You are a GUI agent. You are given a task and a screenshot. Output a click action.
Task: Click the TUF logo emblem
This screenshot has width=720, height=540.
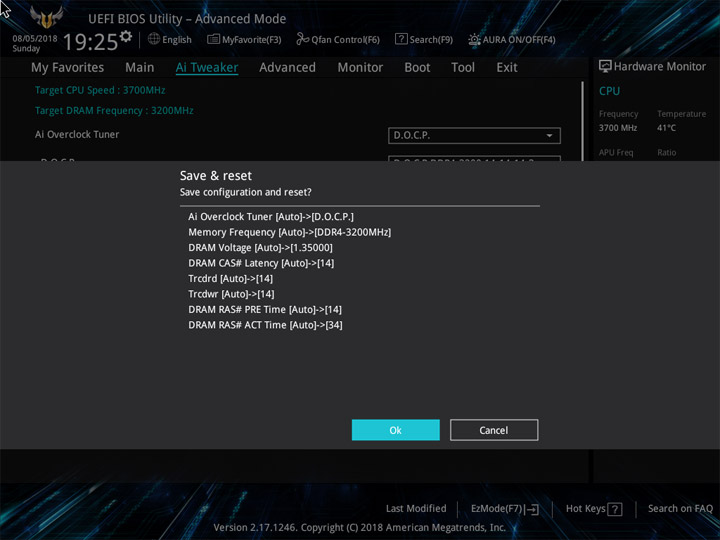[46, 17]
